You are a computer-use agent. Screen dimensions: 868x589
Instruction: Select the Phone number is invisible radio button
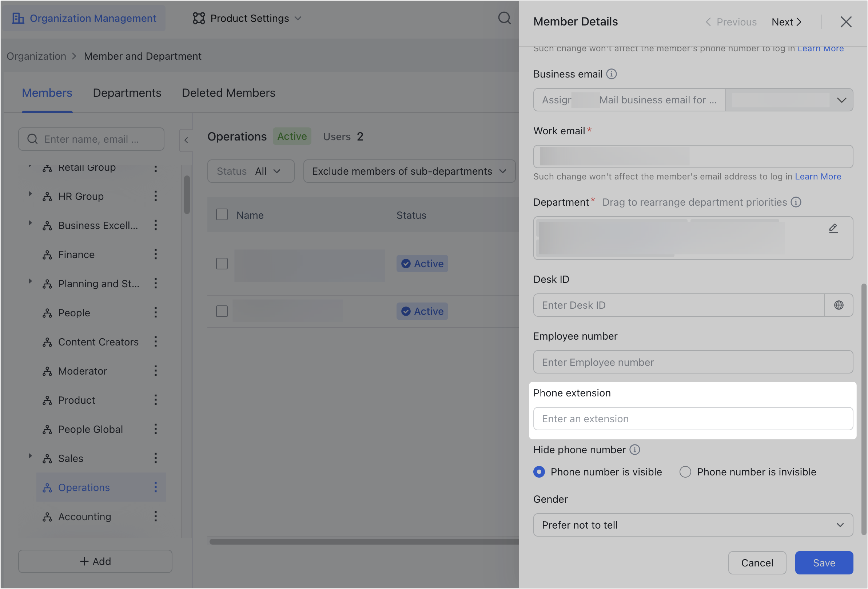(x=685, y=472)
